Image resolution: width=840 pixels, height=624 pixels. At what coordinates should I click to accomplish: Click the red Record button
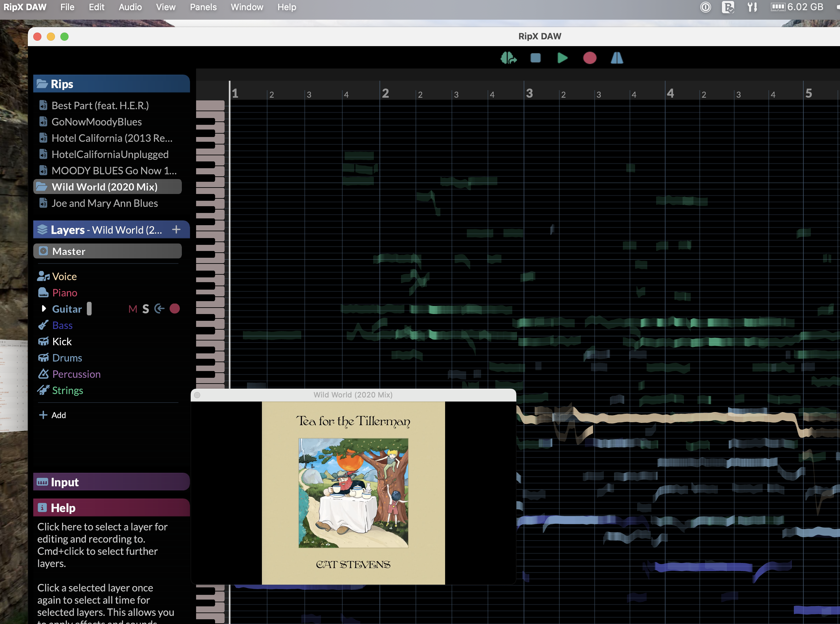590,58
